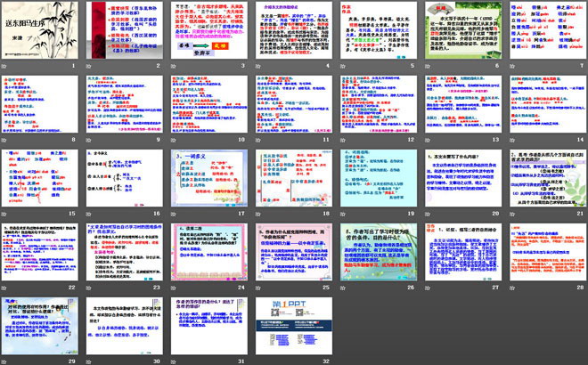Select slide 28 thumbnail
This screenshot has height=365, width=588.
pos(543,255)
